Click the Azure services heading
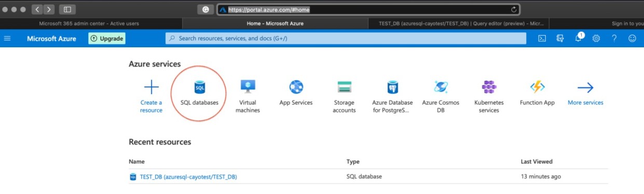Screen dimensions: 644x194 tap(155, 64)
